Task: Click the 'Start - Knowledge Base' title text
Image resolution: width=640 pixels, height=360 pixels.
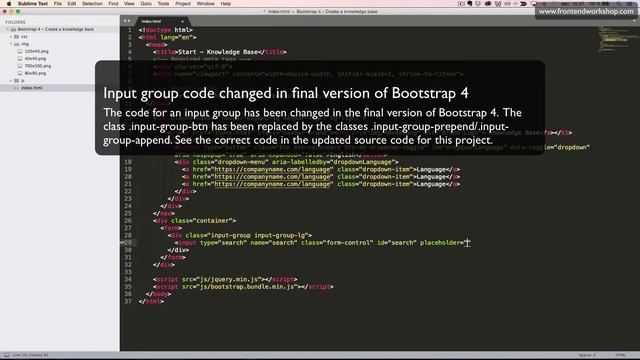Action: point(218,52)
